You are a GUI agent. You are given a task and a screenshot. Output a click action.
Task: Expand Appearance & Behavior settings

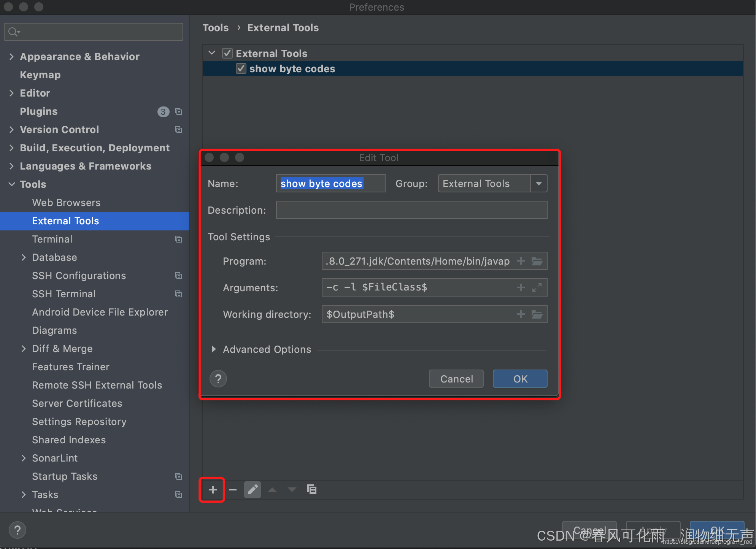tap(12, 57)
